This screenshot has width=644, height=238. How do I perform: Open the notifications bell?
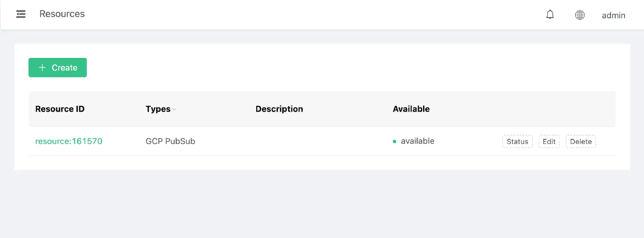coord(550,15)
